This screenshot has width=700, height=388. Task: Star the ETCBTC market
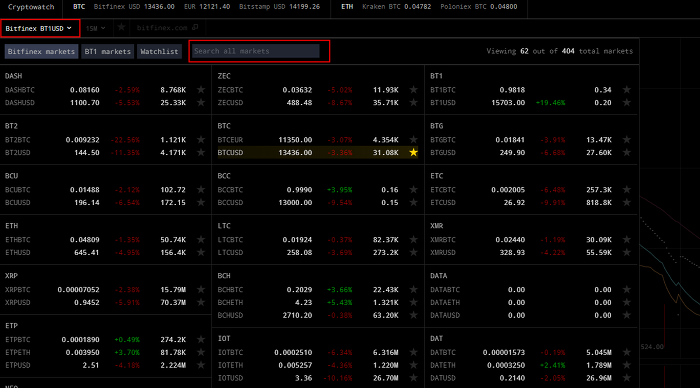pyautogui.click(x=627, y=190)
